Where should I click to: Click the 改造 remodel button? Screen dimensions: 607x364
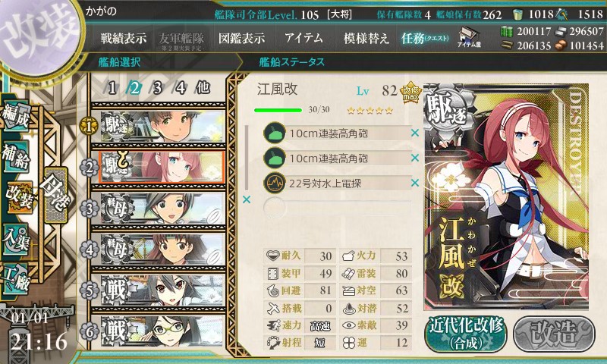click(554, 334)
